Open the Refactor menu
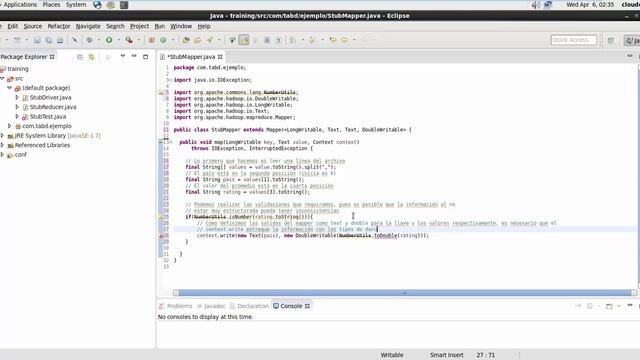Viewport: 640px width, 360px height. [x=59, y=26]
